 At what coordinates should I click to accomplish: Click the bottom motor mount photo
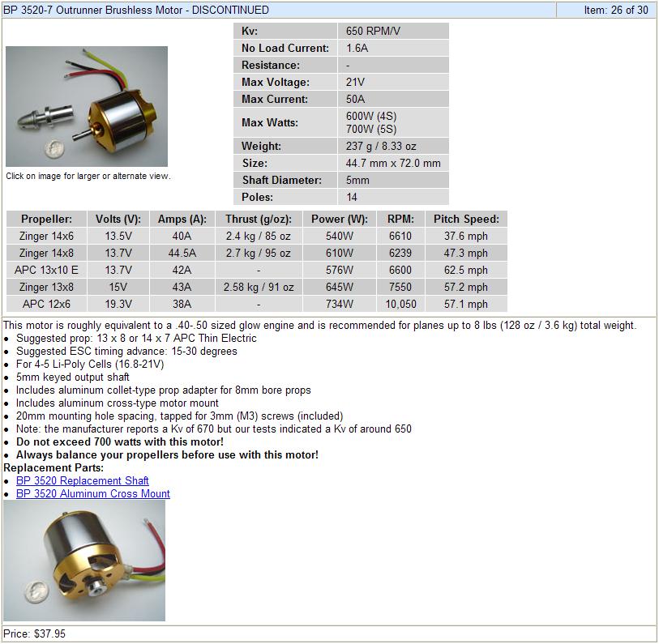click(84, 561)
